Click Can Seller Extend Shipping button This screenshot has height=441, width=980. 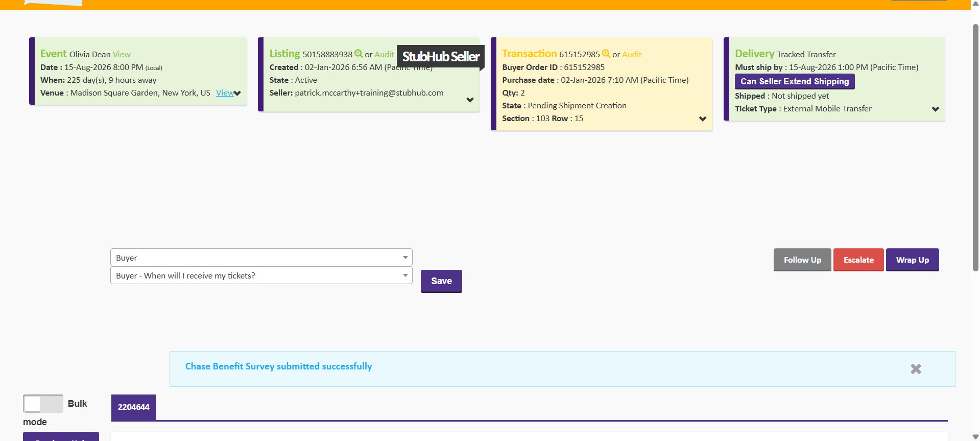click(794, 81)
